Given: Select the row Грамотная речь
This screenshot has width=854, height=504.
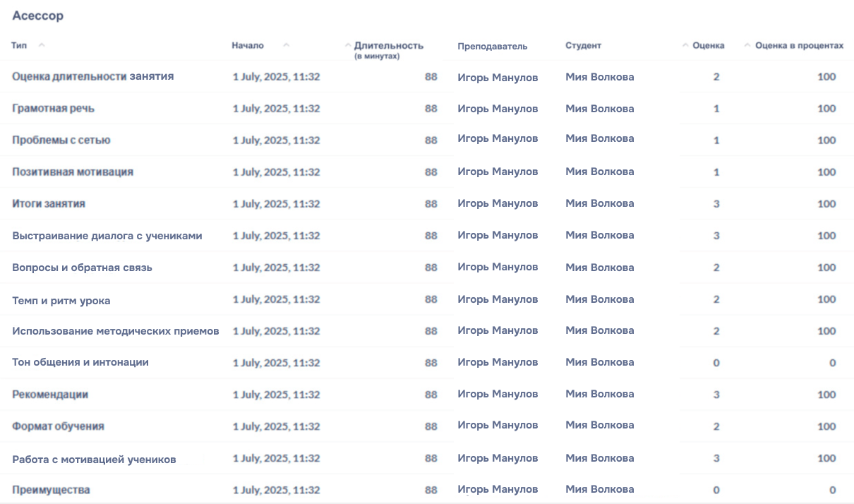Looking at the screenshot, I should pyautogui.click(x=427, y=108).
